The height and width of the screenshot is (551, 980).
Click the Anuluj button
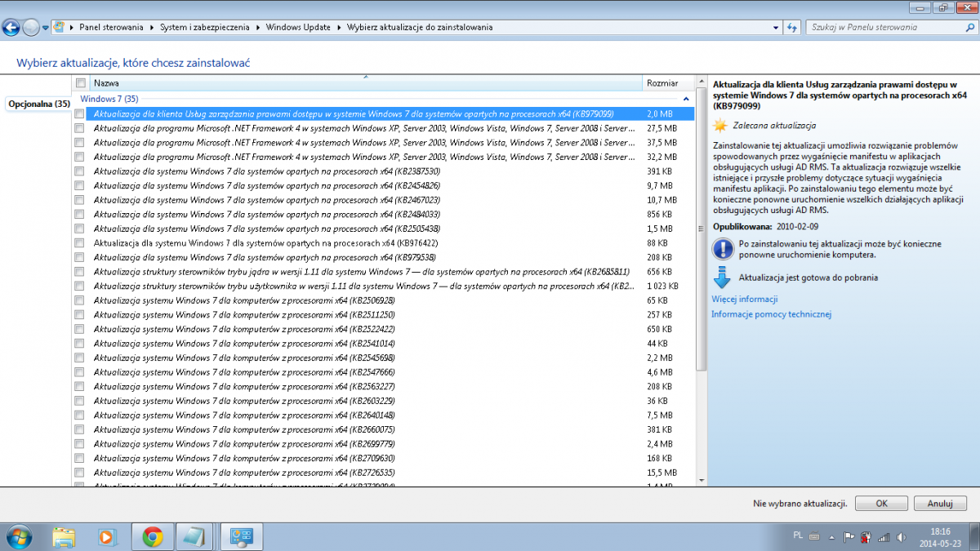click(x=941, y=504)
